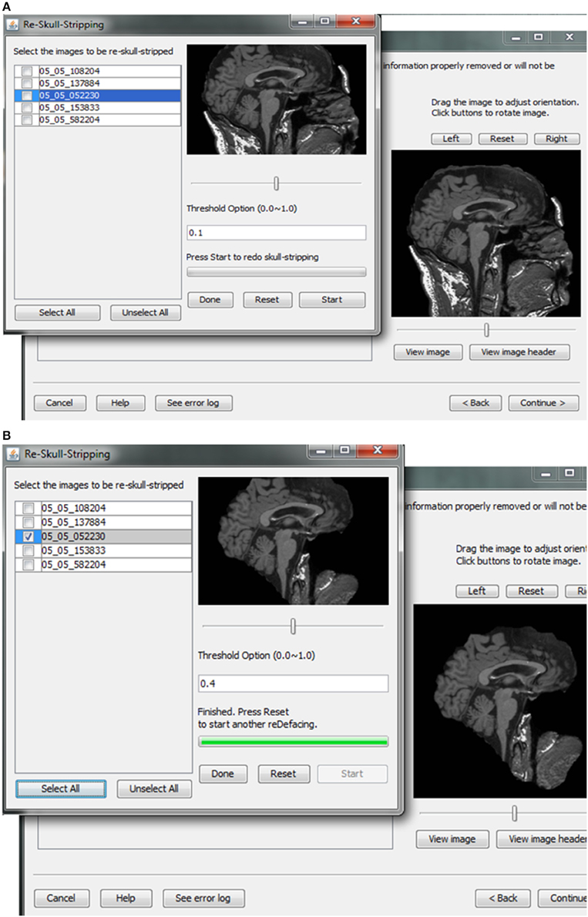588x917 pixels.
Task: Select row text 05_05_052230 in panel B list
Action: click(x=74, y=536)
